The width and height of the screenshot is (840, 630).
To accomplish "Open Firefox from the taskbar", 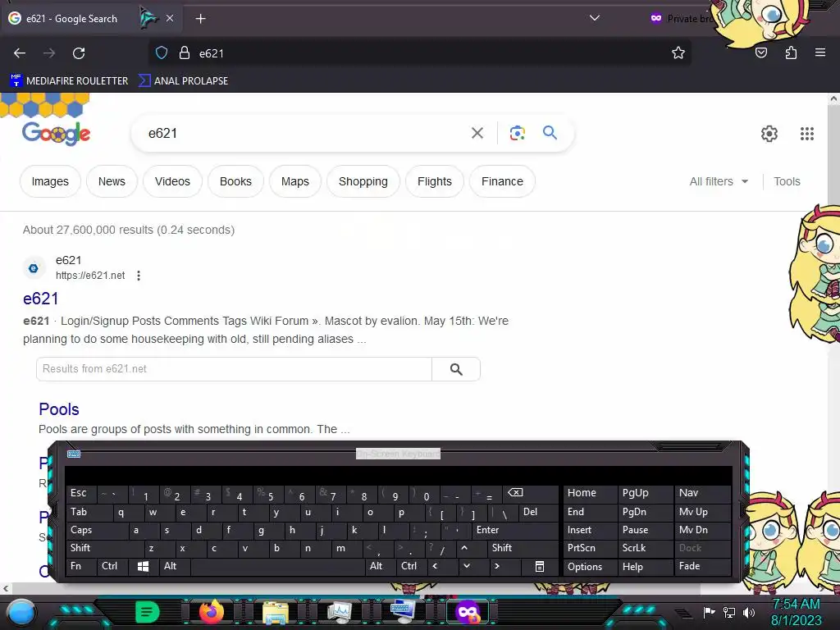I will (x=211, y=612).
